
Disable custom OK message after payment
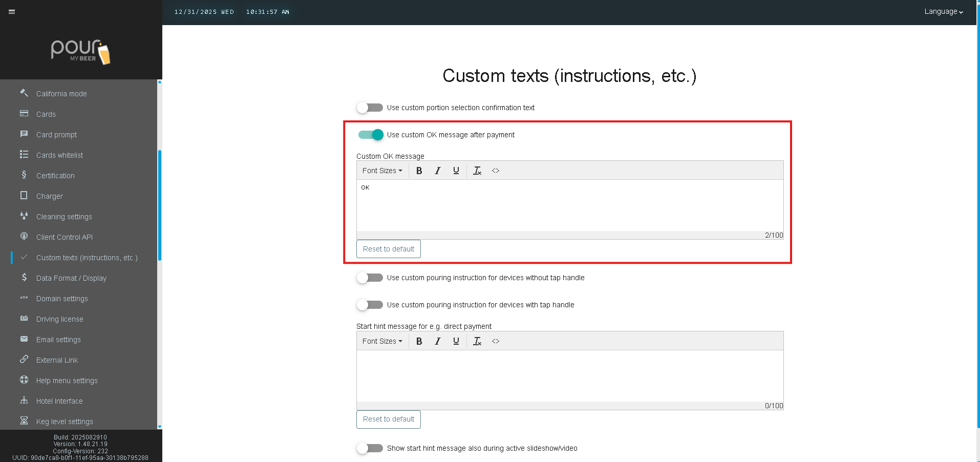(x=371, y=135)
